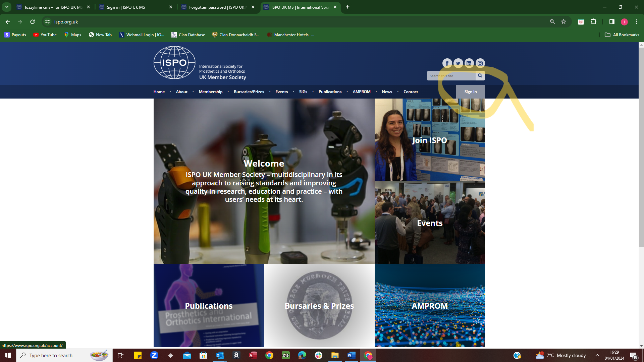This screenshot has width=644, height=362.
Task: Show hidden system tray icons
Action: 597,355
